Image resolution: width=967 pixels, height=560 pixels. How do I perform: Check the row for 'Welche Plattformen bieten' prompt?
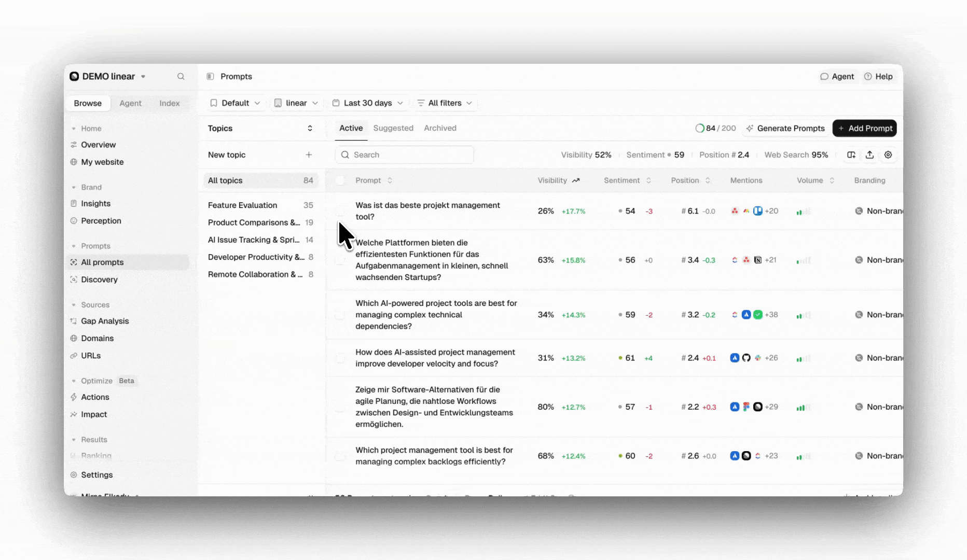click(x=340, y=260)
